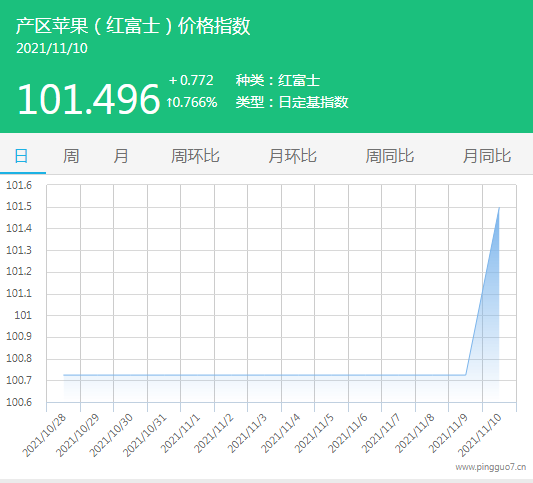Click the 类型：日定基指数 label
The image size is (533, 483).
(x=292, y=102)
